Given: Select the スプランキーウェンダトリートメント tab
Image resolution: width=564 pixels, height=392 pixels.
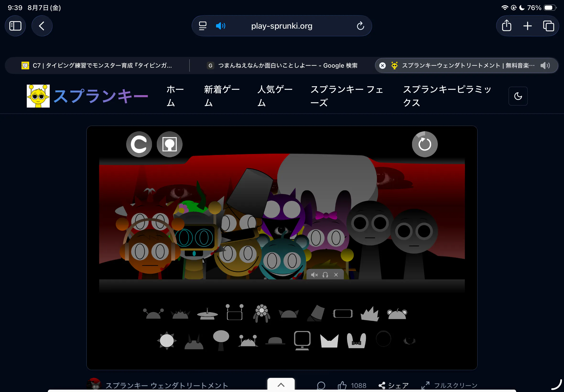Looking at the screenshot, I should [x=466, y=65].
